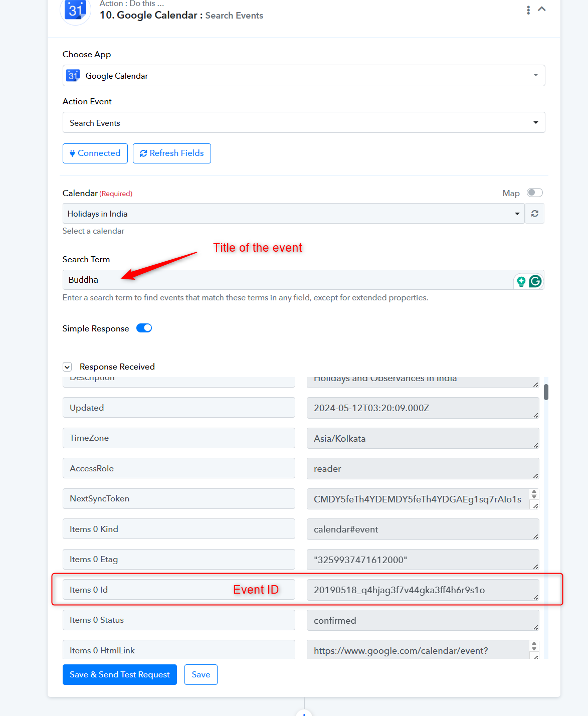Click the Refresh Fields button
588x716 pixels.
[x=172, y=153]
